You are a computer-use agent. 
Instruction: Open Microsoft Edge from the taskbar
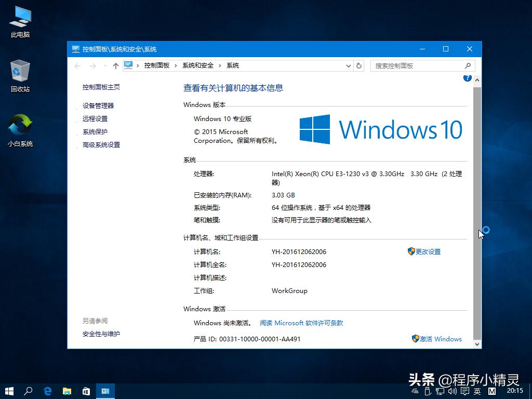(x=47, y=391)
